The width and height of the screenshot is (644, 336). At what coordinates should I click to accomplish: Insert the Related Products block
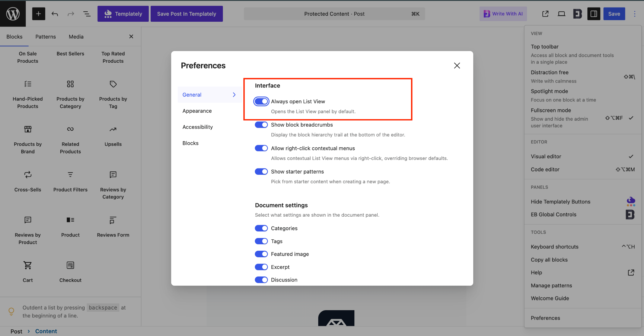point(70,140)
